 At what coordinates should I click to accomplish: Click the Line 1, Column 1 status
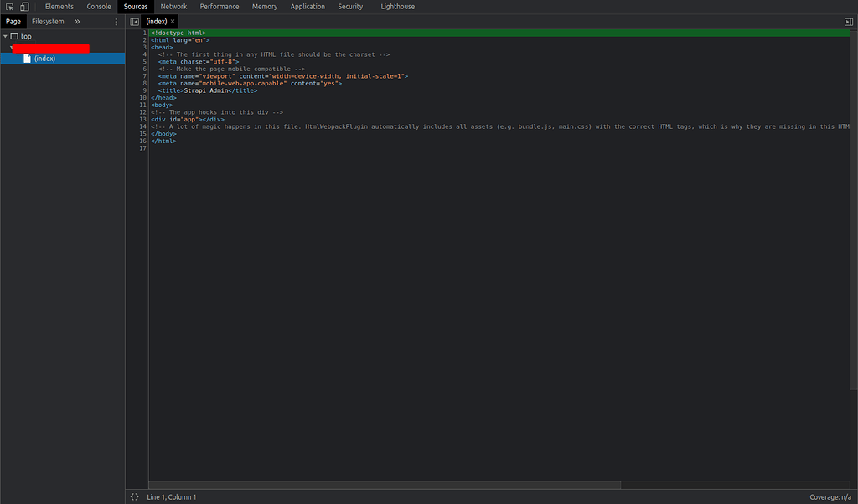pyautogui.click(x=171, y=497)
